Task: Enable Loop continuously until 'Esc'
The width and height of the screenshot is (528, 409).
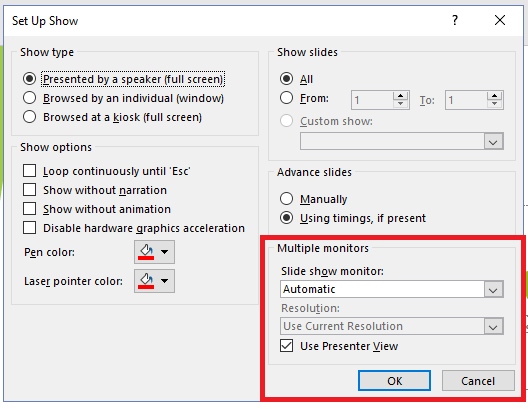Action: tap(106, 171)
